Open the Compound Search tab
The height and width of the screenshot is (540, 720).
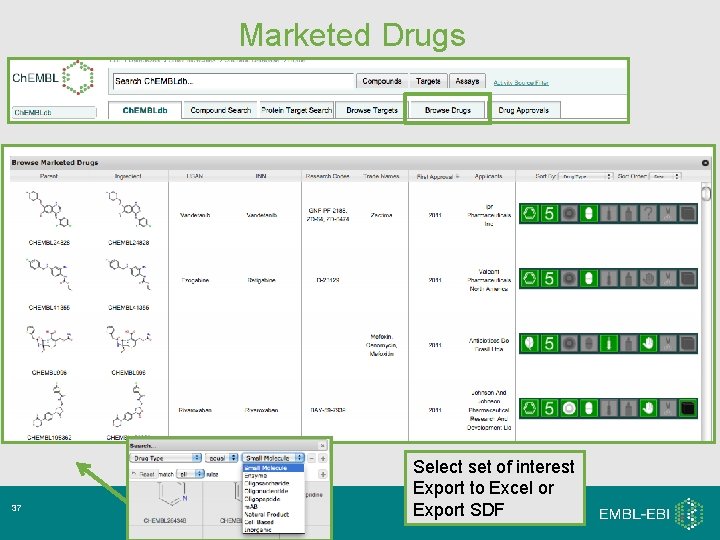click(220, 110)
